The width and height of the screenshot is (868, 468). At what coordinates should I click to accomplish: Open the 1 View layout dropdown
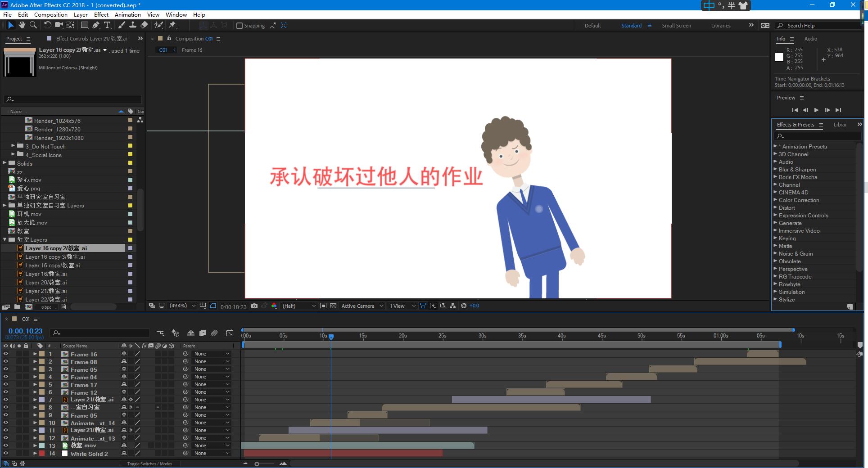click(402, 306)
